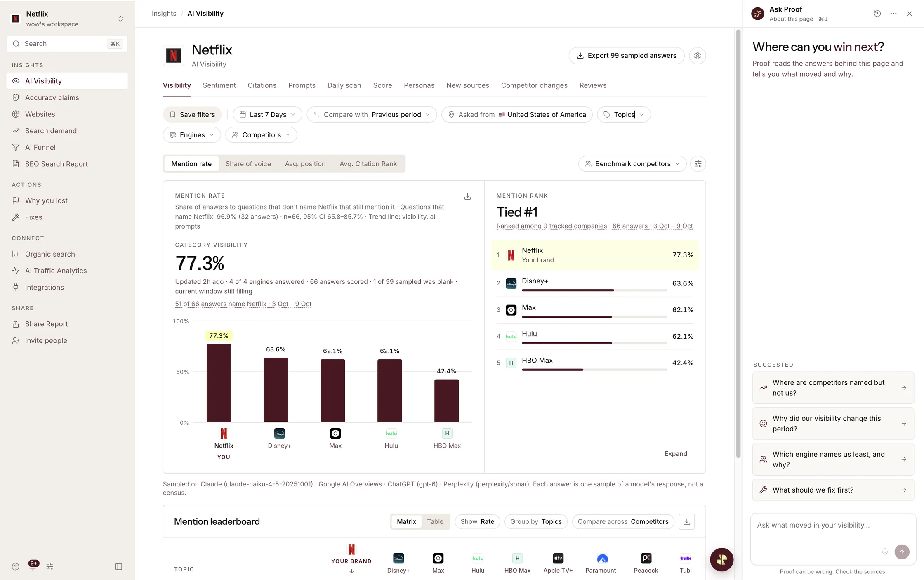Switch to the Sentiment tab
This screenshot has width=924, height=580.
(219, 85)
